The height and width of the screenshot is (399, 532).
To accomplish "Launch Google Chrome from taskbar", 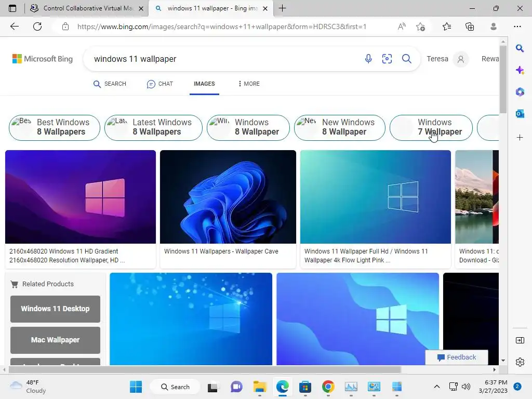I will [x=328, y=387].
